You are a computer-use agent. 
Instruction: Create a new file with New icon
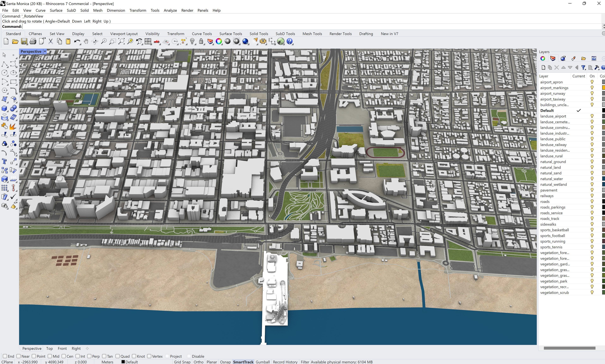[x=6, y=41]
